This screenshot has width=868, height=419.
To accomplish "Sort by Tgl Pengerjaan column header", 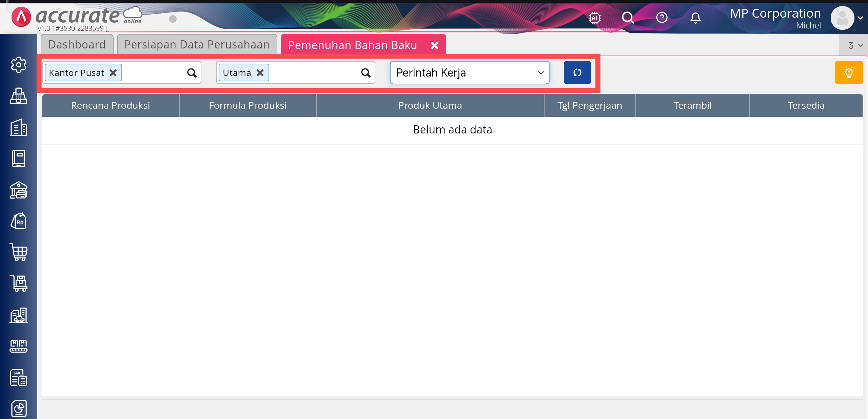I will (x=590, y=105).
